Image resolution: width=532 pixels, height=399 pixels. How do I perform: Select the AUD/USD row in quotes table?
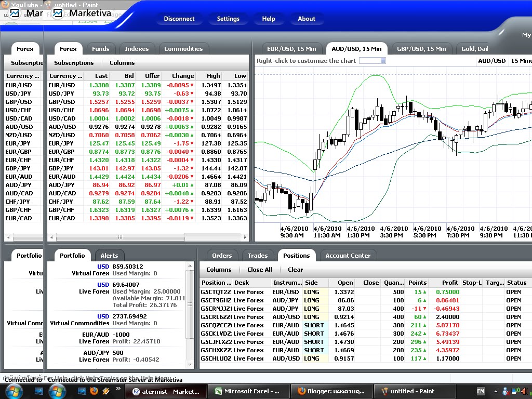(148, 127)
